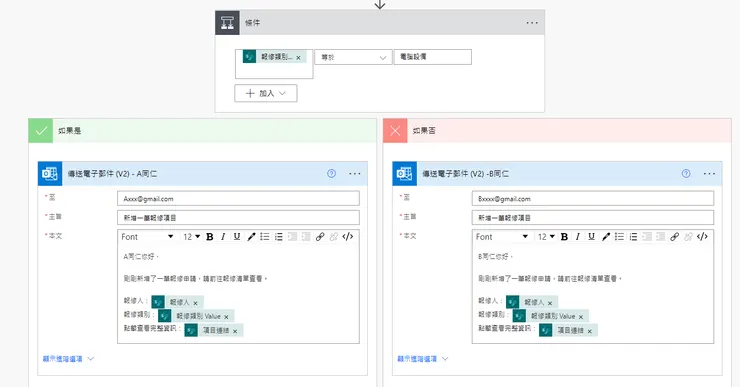Toggle bold in B同仁 email editor
The height and width of the screenshot is (387, 740).
(x=564, y=236)
